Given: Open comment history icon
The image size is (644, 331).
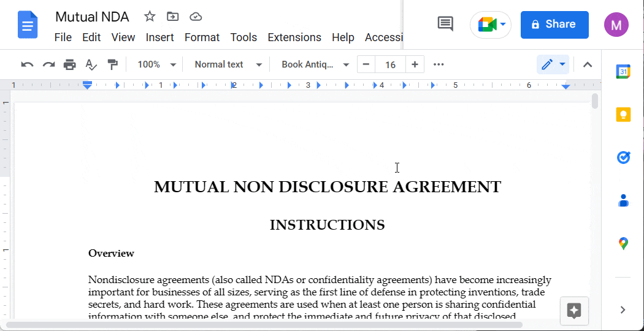Looking at the screenshot, I should click(x=445, y=25).
